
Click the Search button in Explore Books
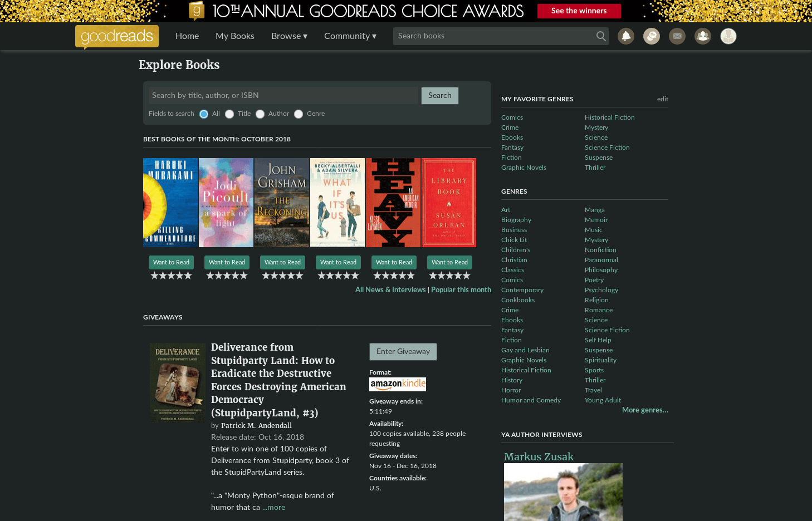pyautogui.click(x=440, y=96)
